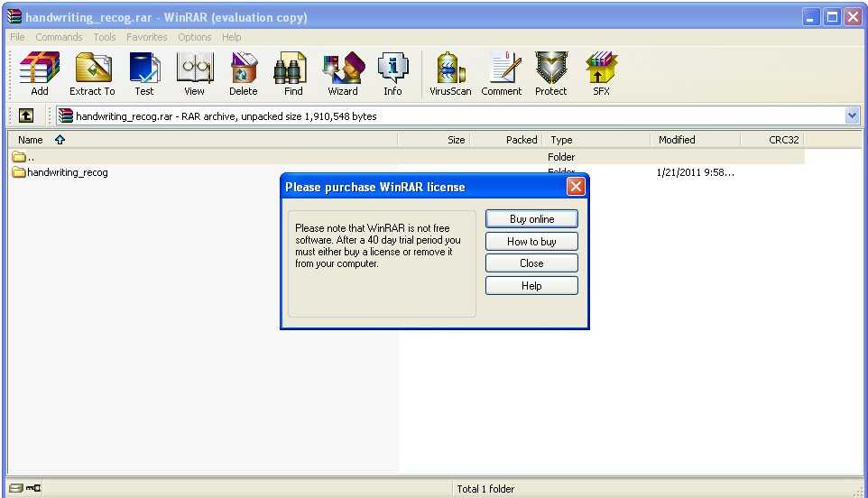Image resolution: width=868 pixels, height=498 pixels.
Task: Click the '1/21/2011 9:58...' modified date
Action: tap(696, 172)
